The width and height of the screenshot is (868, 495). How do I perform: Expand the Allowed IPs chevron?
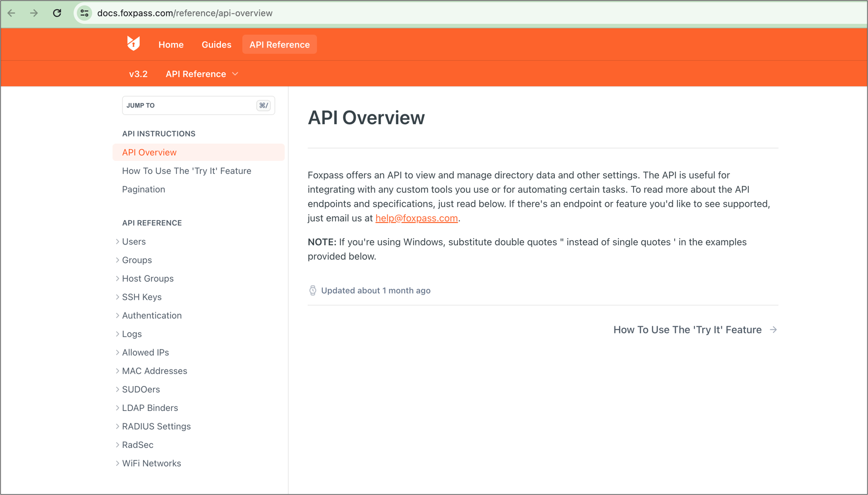pyautogui.click(x=117, y=353)
